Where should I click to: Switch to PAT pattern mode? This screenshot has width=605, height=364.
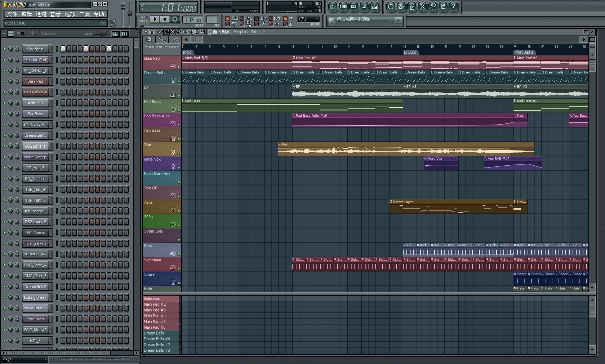pyautogui.click(x=147, y=17)
